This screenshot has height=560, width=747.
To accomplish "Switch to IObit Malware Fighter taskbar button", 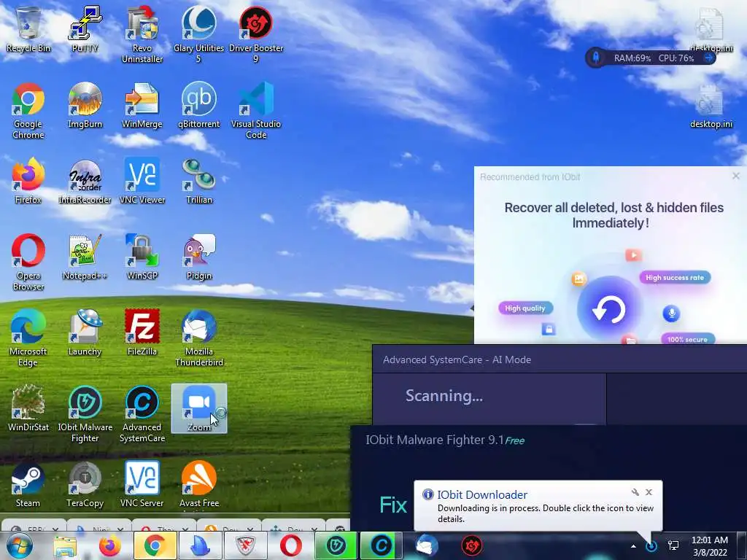I will tap(336, 545).
